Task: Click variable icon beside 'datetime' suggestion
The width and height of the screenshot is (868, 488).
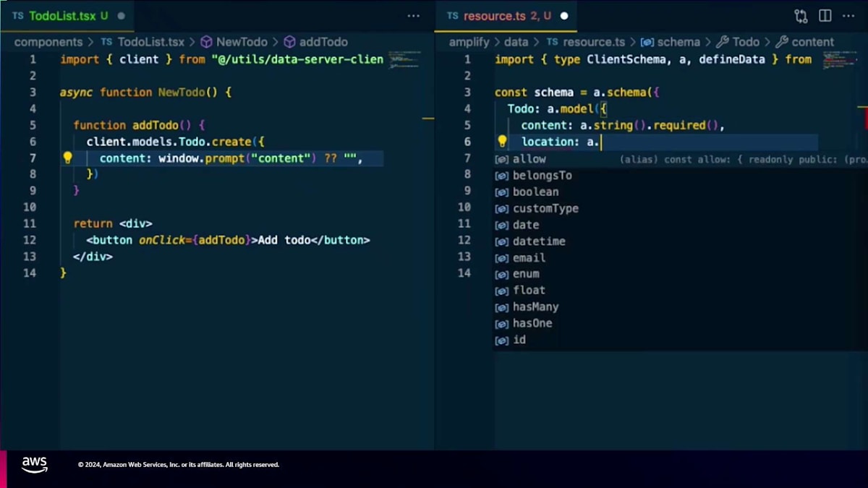Action: [x=501, y=242]
